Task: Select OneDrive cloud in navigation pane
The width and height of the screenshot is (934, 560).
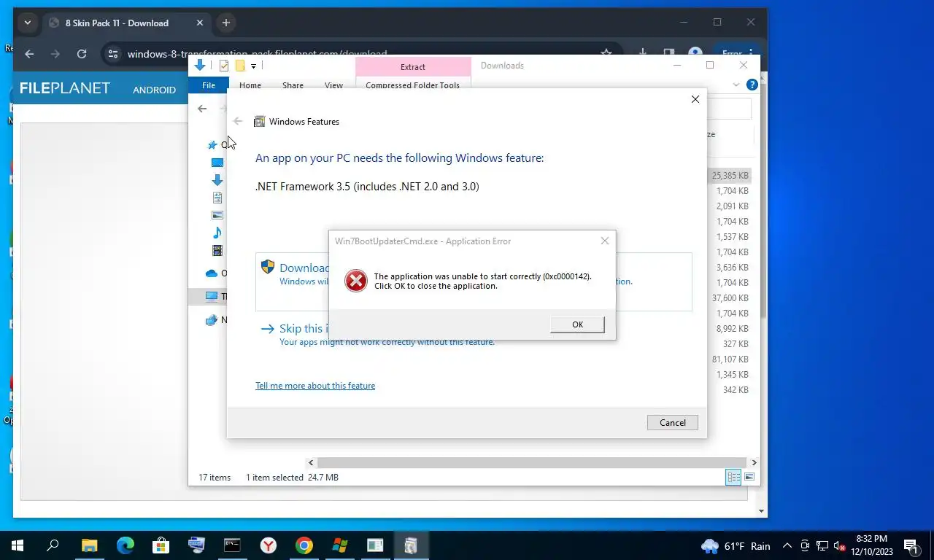Action: click(212, 273)
